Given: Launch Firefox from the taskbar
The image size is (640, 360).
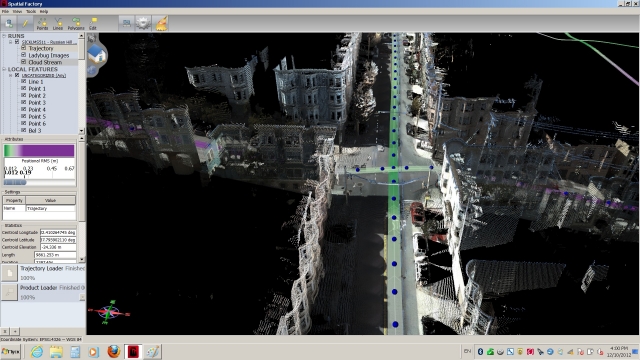Looking at the screenshot, I should (114, 351).
